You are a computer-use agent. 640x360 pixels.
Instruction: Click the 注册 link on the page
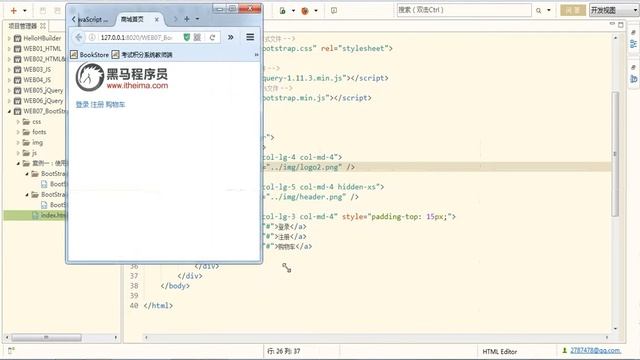[97, 104]
